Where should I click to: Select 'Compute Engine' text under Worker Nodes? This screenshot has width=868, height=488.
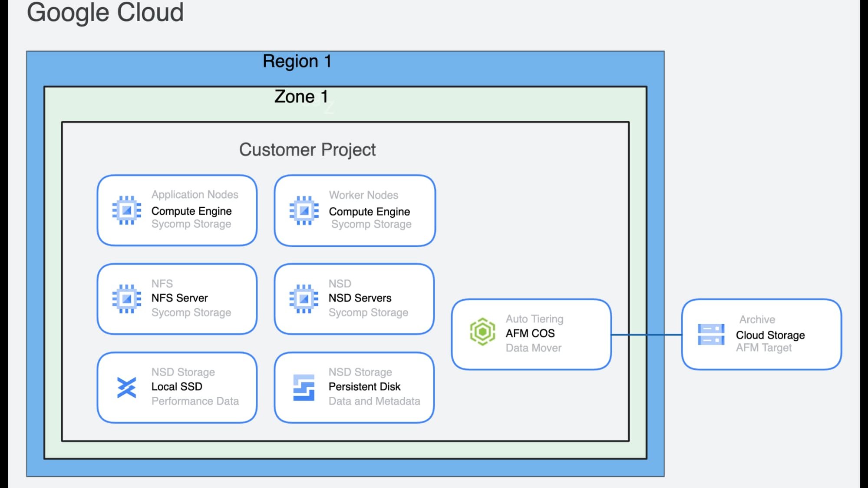pos(369,212)
